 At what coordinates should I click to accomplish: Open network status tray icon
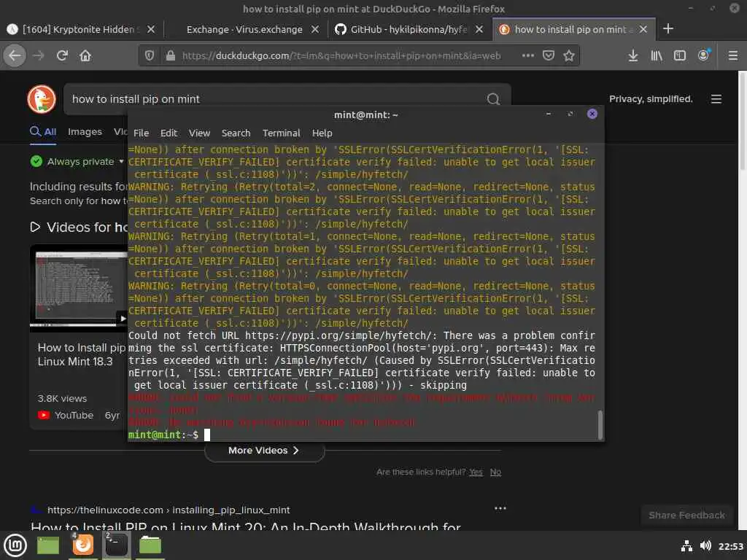686,545
